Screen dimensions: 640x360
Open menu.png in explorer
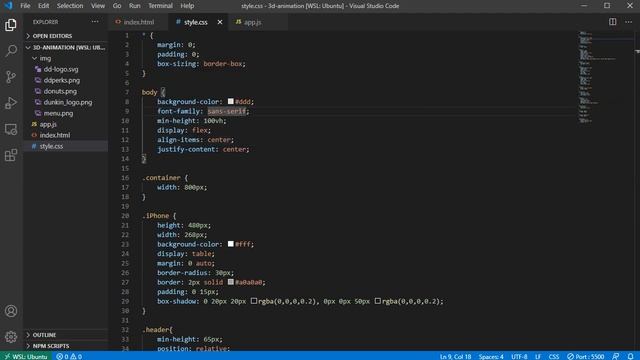pyautogui.click(x=58, y=113)
